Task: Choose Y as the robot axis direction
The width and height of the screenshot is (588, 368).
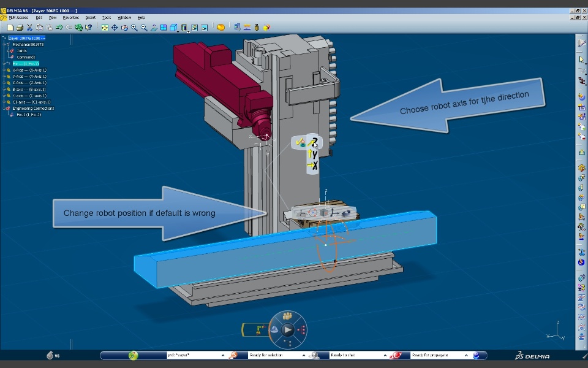Action: tap(313, 153)
